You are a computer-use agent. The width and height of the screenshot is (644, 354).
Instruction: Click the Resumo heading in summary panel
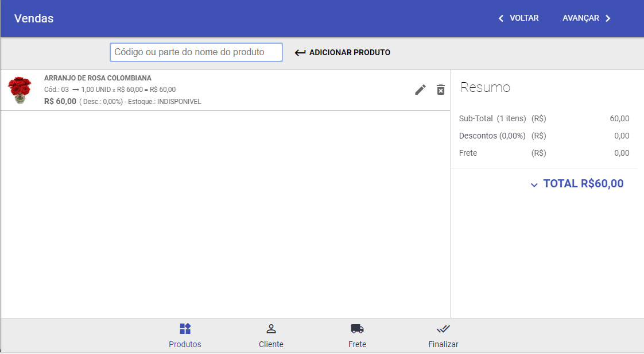(485, 87)
